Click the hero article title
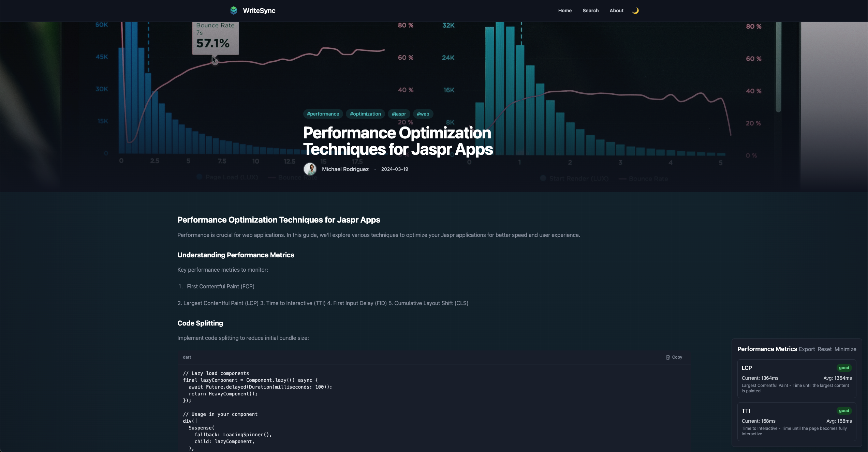The height and width of the screenshot is (452, 868). [x=398, y=141]
